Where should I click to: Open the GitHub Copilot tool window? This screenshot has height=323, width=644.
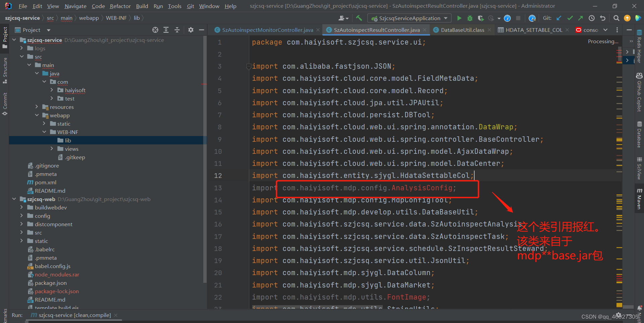[x=639, y=92]
